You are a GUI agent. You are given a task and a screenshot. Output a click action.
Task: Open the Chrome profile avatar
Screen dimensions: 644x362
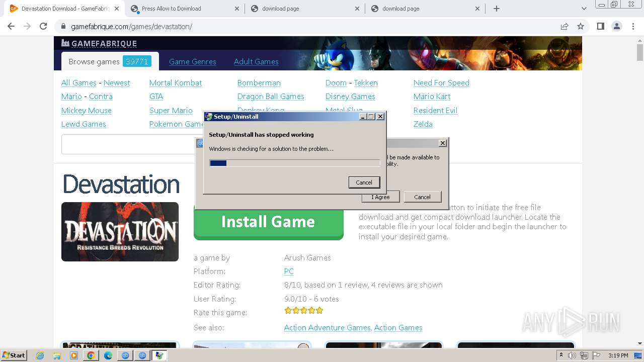(x=617, y=26)
